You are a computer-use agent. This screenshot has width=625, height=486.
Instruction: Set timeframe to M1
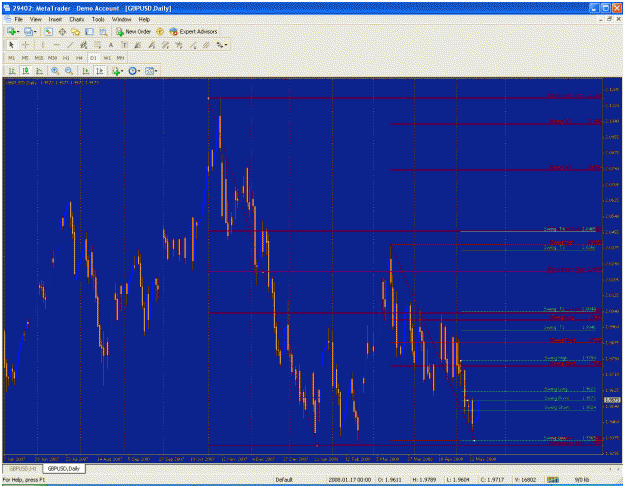12,58
